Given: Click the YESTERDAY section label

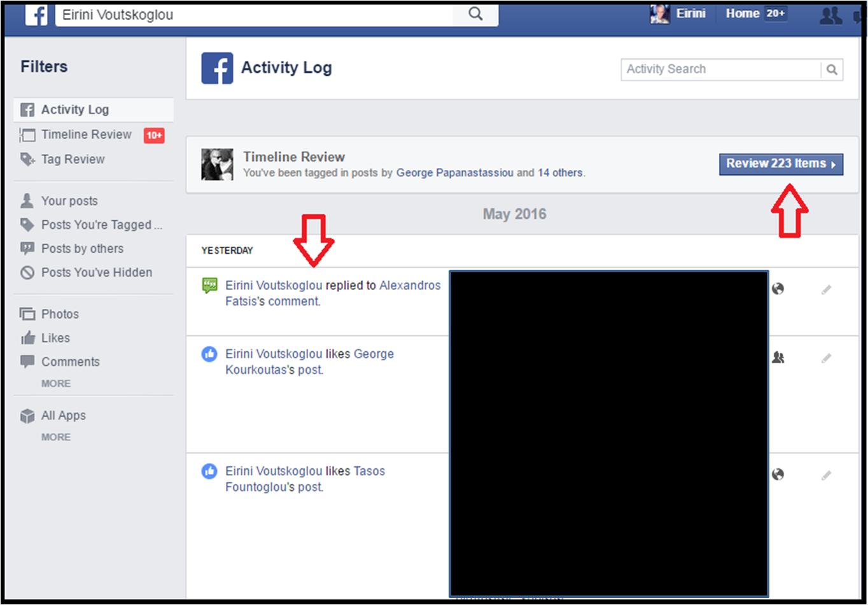Looking at the screenshot, I should [227, 251].
